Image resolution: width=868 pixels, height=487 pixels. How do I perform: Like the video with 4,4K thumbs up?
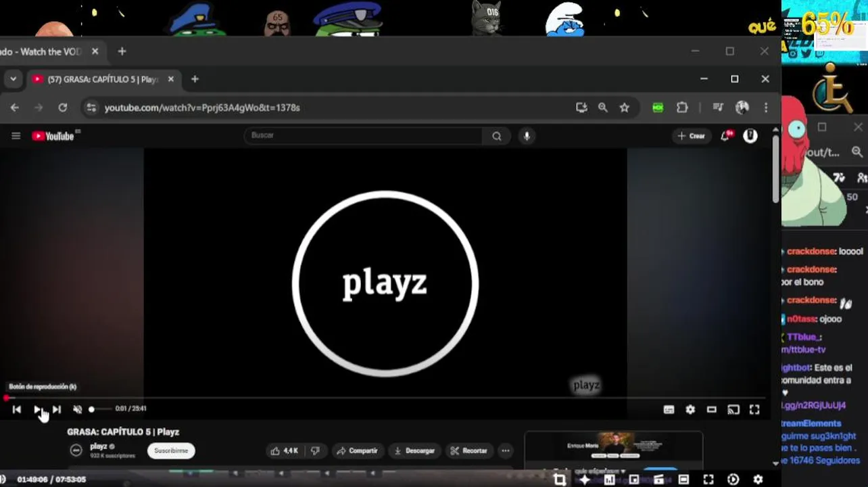click(285, 450)
